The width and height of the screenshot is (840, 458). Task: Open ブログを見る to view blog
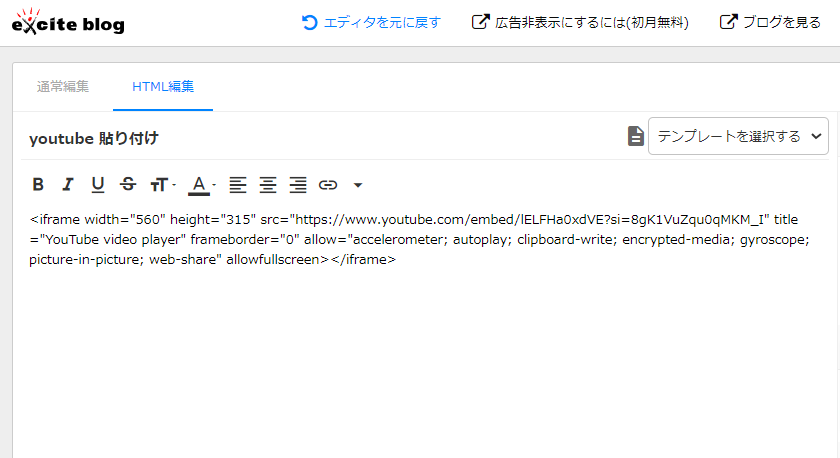(x=770, y=22)
